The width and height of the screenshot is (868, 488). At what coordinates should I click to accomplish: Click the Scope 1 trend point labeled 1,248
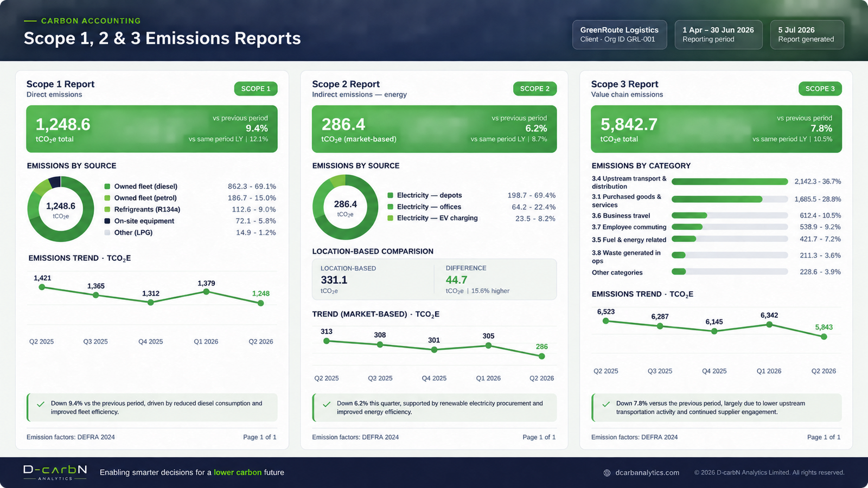261,303
